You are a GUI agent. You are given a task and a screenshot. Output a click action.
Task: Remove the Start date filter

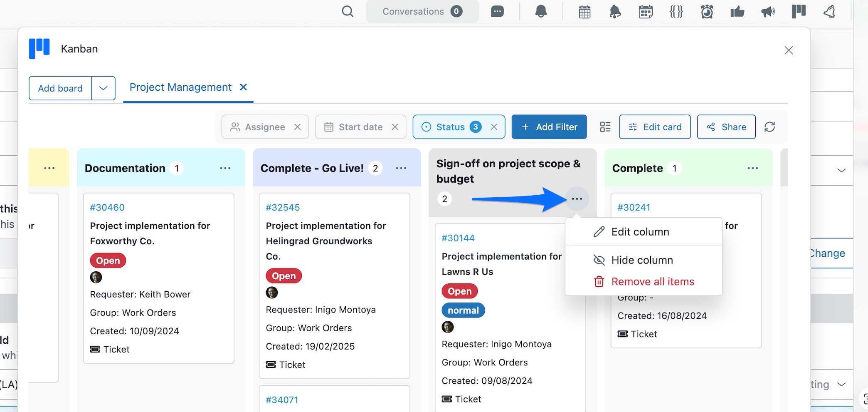[395, 127]
